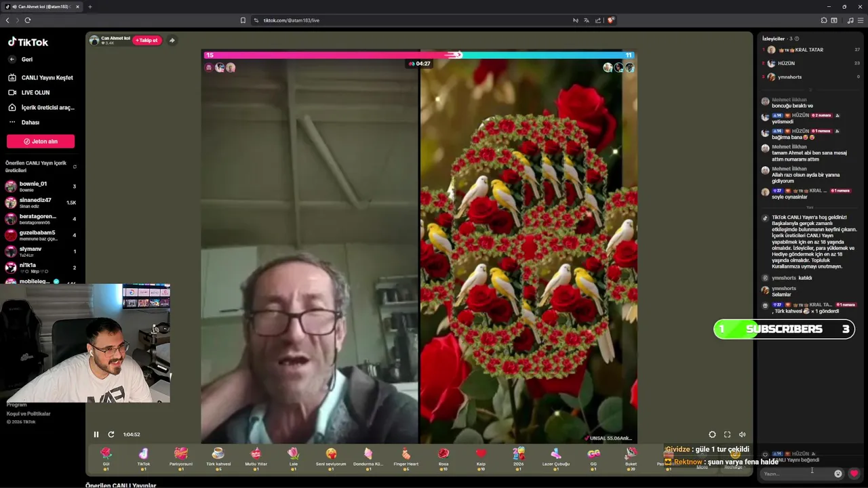This screenshot has height=488, width=868.
Task: Share the live stream via arrow icon
Action: click(x=172, y=41)
